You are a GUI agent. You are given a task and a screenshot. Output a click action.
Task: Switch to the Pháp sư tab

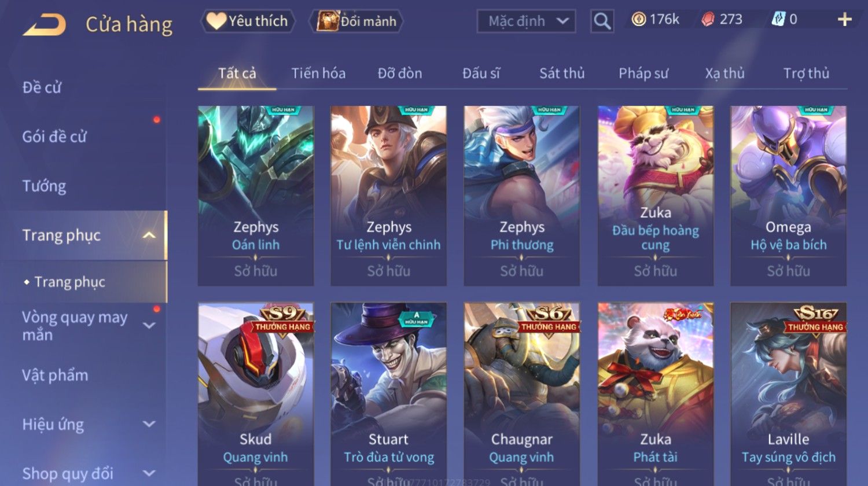pos(643,73)
